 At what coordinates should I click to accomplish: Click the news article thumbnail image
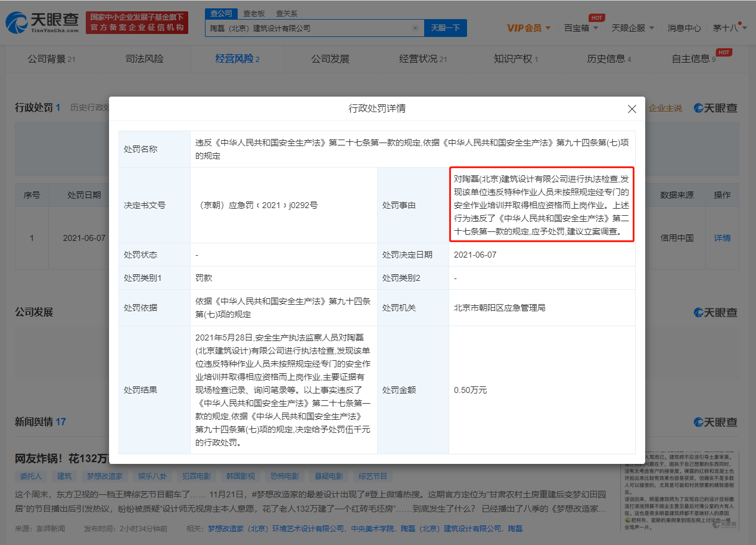pyautogui.click(x=681, y=491)
